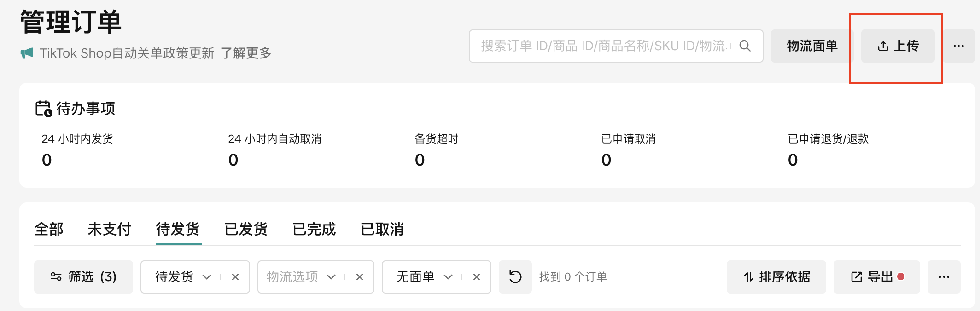Clear the 待发货 filter with its X
This screenshot has width=980, height=311.
(x=235, y=277)
